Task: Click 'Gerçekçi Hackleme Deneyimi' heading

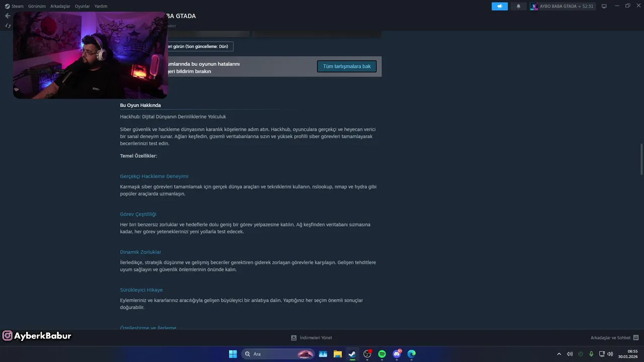Action: [x=154, y=176]
